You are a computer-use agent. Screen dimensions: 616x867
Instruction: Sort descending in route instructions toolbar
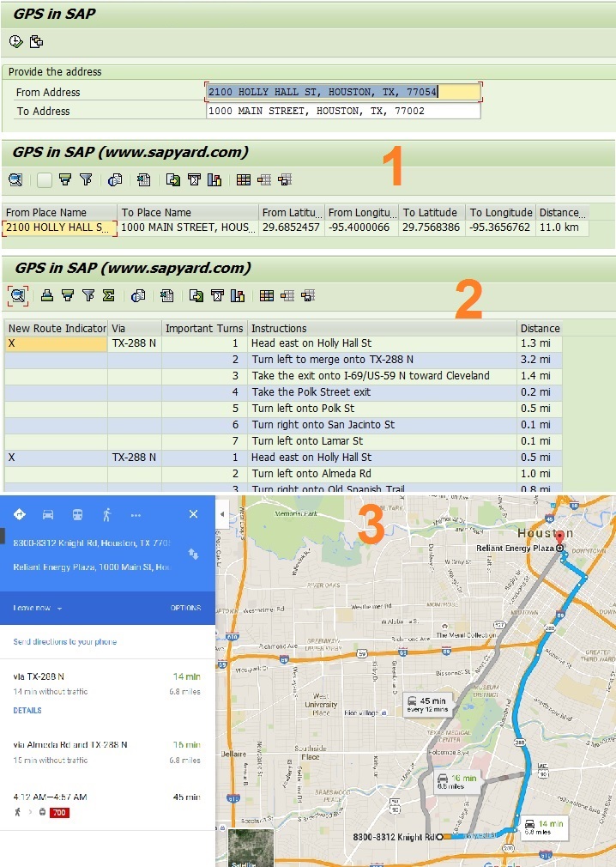68,296
